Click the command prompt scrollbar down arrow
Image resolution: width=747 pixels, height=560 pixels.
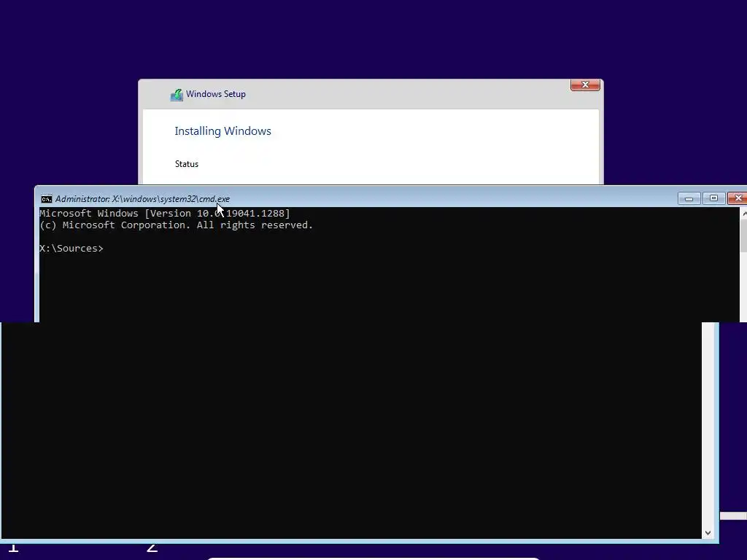(x=708, y=533)
